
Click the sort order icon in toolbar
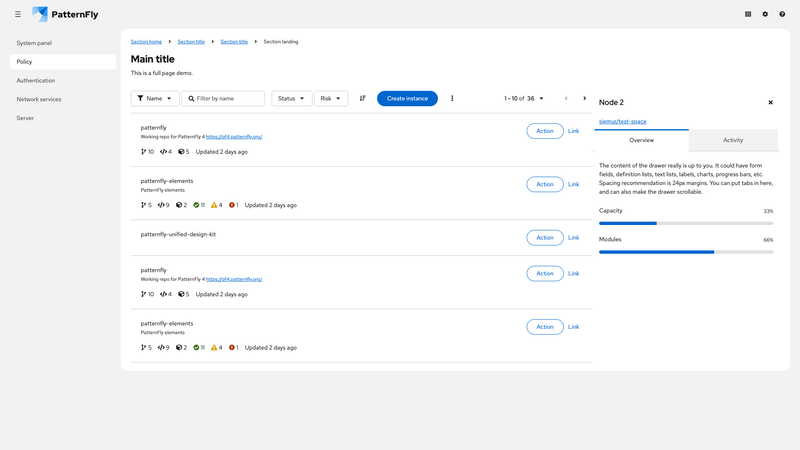tap(363, 99)
